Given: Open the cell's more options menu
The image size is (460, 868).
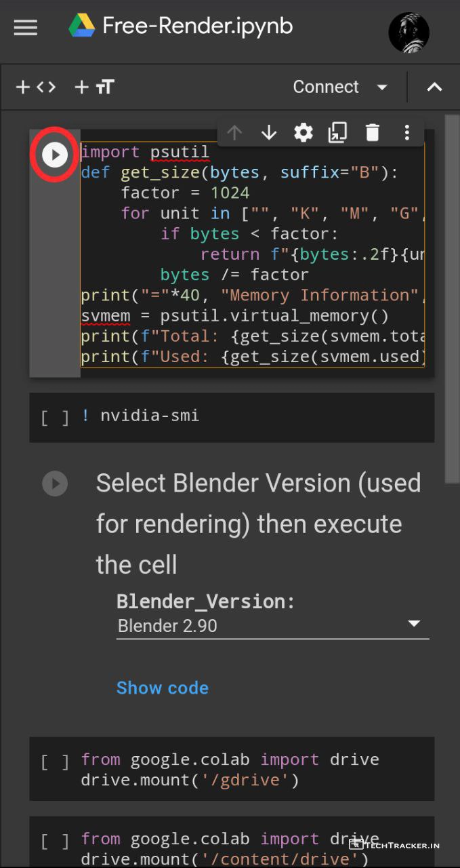Looking at the screenshot, I should tap(406, 133).
